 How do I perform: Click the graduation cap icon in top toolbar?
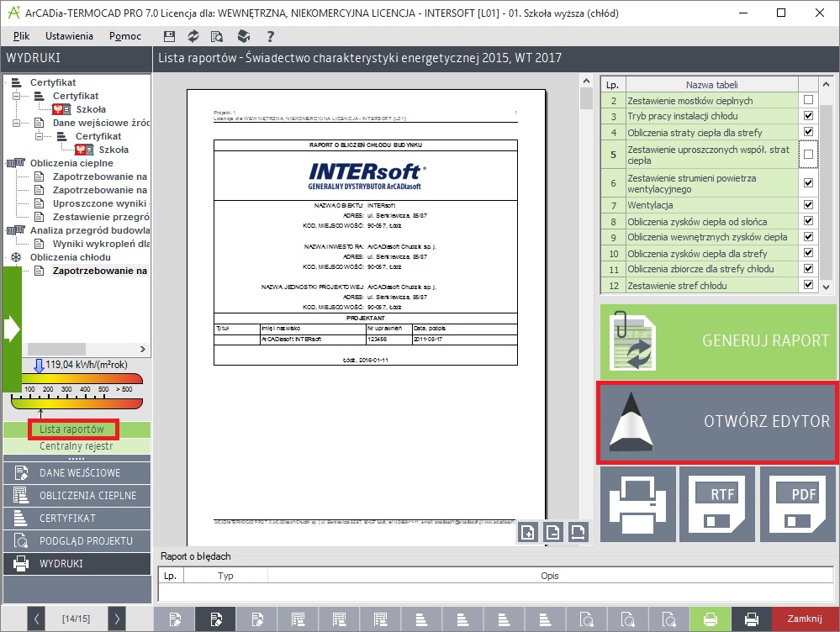(x=244, y=36)
